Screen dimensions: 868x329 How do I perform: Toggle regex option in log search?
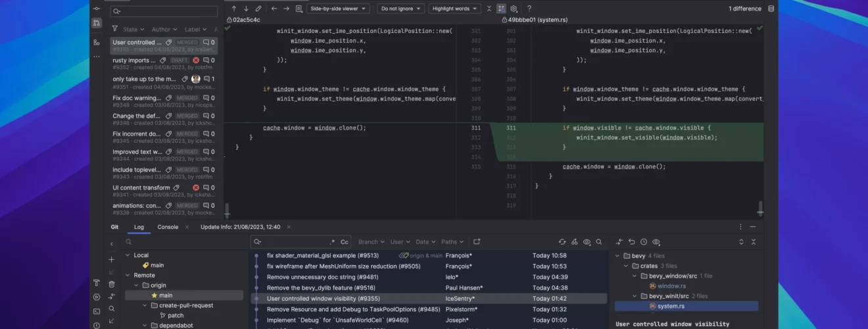point(332,241)
